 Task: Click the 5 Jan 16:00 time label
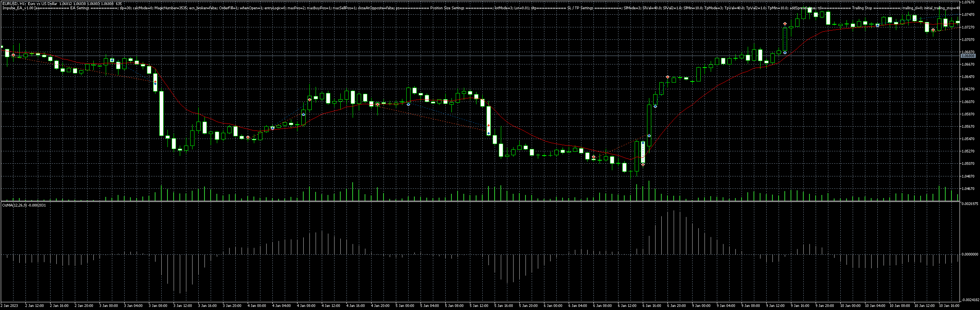(504, 306)
